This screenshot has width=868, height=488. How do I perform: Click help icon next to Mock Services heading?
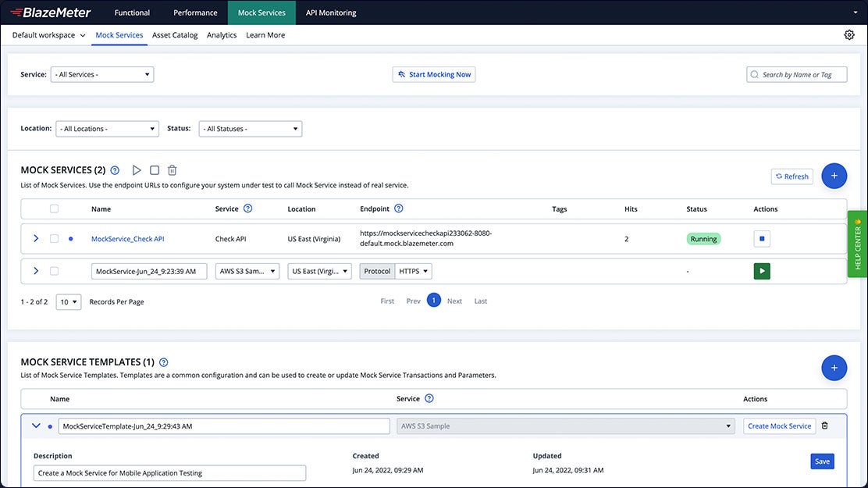pyautogui.click(x=115, y=170)
